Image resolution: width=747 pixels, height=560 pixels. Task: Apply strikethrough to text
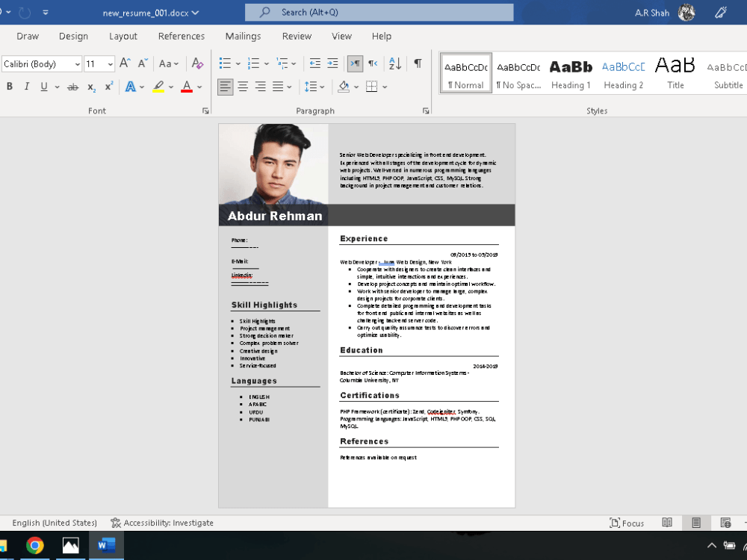72,87
